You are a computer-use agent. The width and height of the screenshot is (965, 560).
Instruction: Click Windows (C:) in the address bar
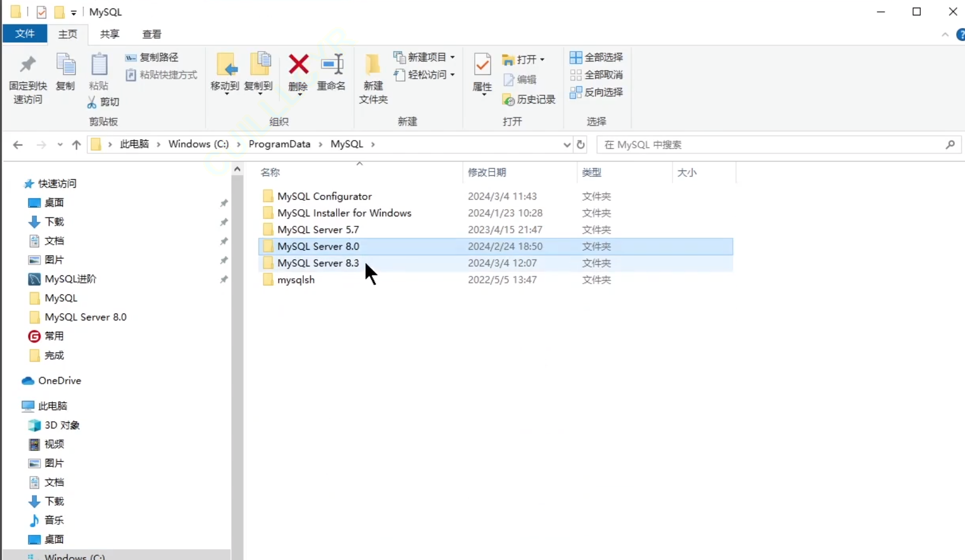pyautogui.click(x=198, y=144)
